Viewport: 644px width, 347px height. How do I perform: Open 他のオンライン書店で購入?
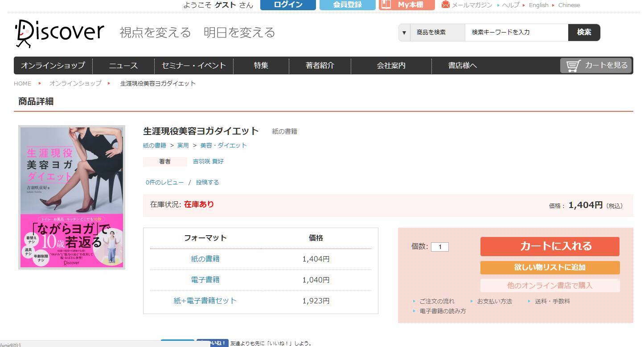[550, 286]
